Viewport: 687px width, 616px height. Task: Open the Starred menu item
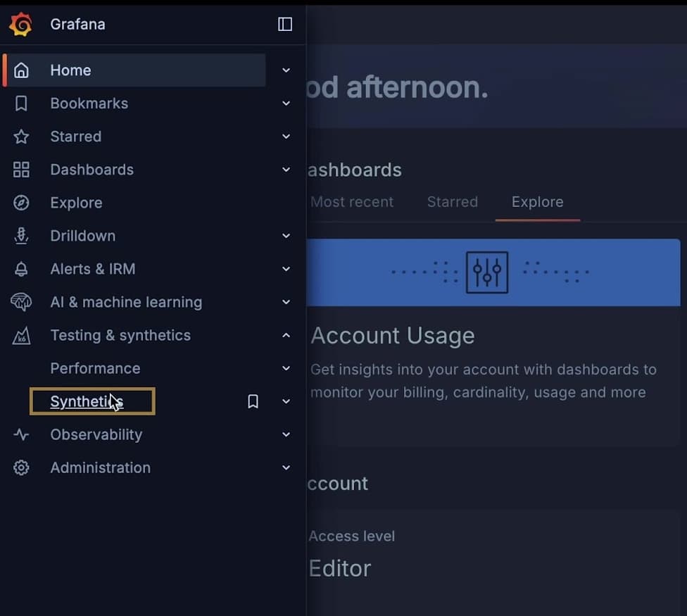coord(76,137)
